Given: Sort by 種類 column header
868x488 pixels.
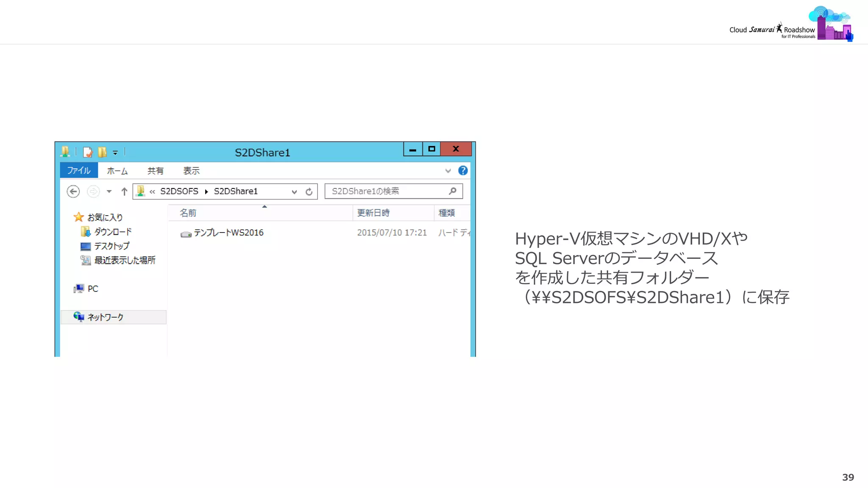Looking at the screenshot, I should click(452, 213).
